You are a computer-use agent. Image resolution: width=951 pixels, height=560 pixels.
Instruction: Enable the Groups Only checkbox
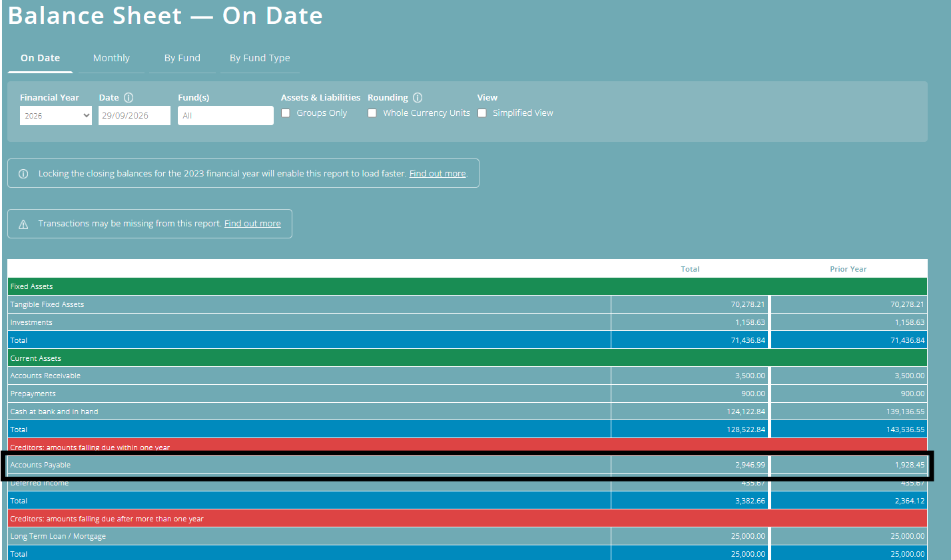pyautogui.click(x=286, y=113)
